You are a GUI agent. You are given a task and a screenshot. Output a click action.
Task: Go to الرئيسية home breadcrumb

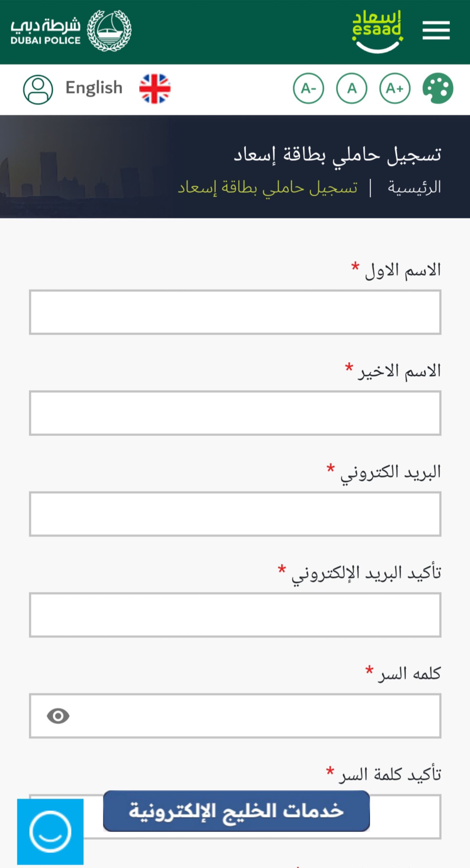414,188
